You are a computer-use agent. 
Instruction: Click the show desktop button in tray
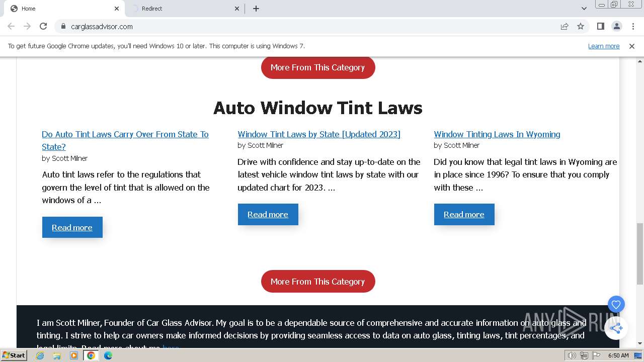click(x=638, y=355)
